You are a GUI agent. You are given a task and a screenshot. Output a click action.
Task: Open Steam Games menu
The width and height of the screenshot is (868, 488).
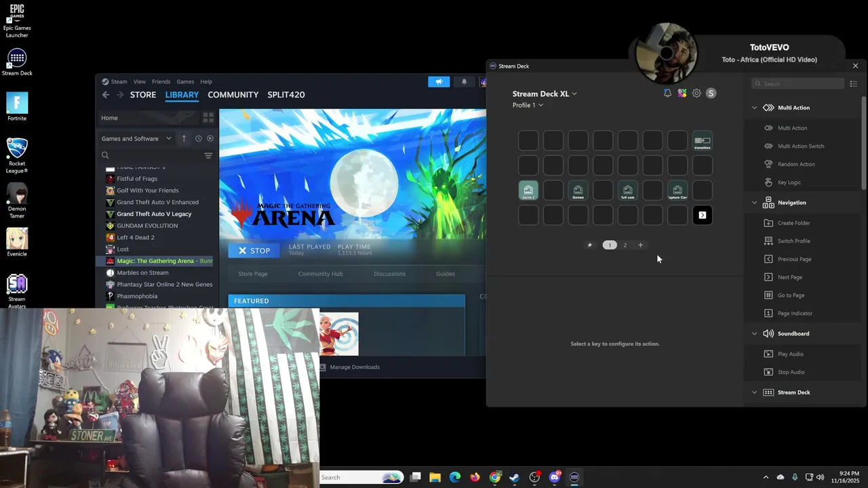(185, 82)
